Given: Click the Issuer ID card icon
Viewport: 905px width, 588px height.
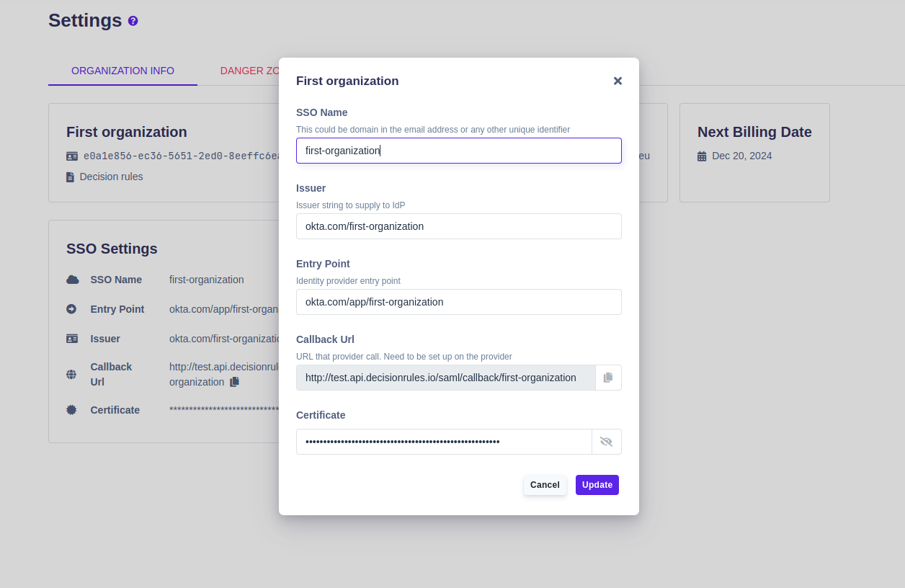Looking at the screenshot, I should (72, 339).
